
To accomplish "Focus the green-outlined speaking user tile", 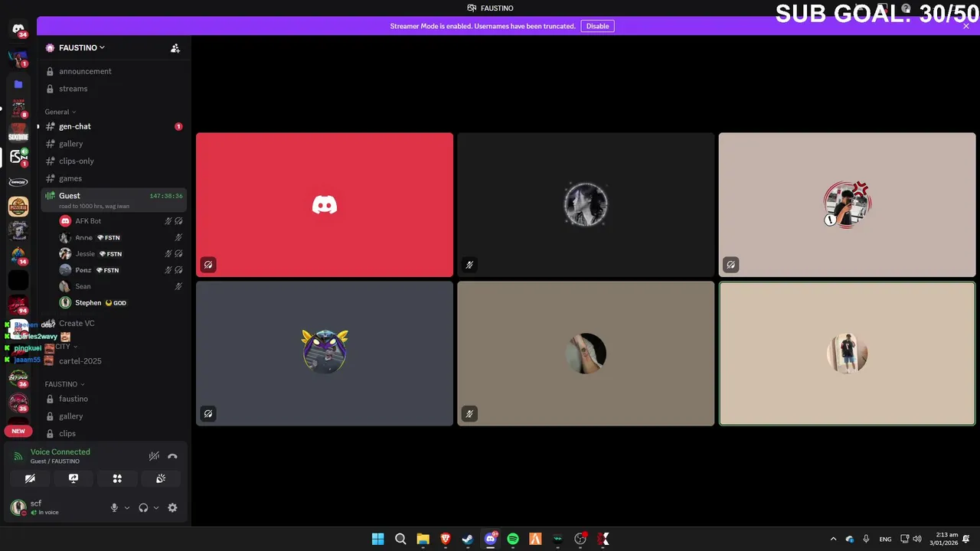I will [847, 354].
